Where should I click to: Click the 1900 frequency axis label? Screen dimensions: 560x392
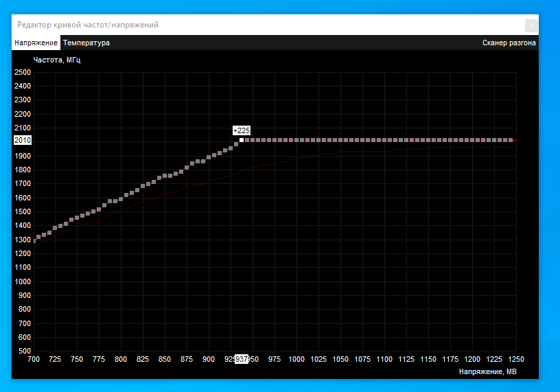point(23,156)
